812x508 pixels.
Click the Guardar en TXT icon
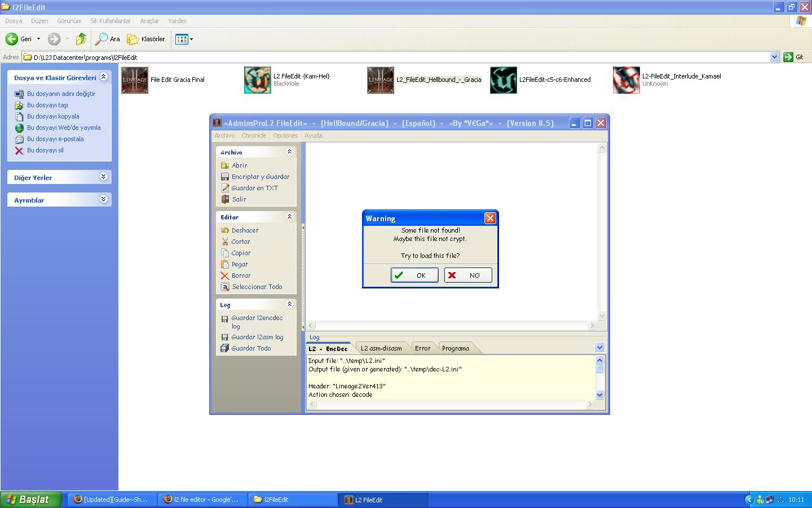(x=225, y=188)
